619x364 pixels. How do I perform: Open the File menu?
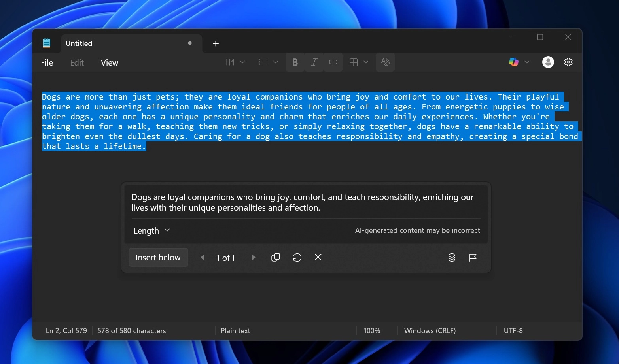tap(47, 62)
